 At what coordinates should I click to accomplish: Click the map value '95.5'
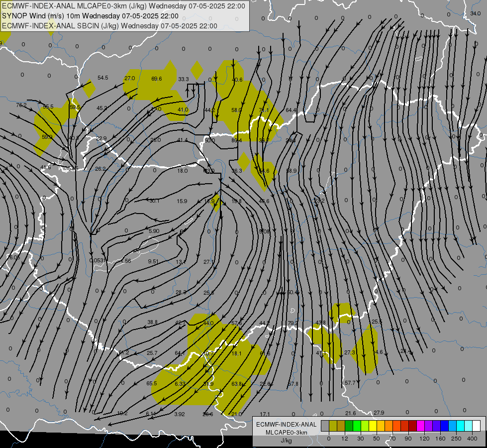click(48, 107)
